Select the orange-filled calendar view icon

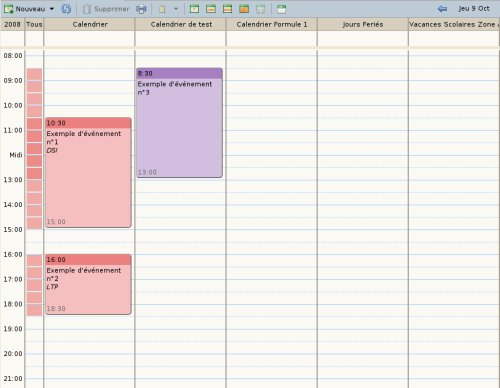(x=244, y=9)
